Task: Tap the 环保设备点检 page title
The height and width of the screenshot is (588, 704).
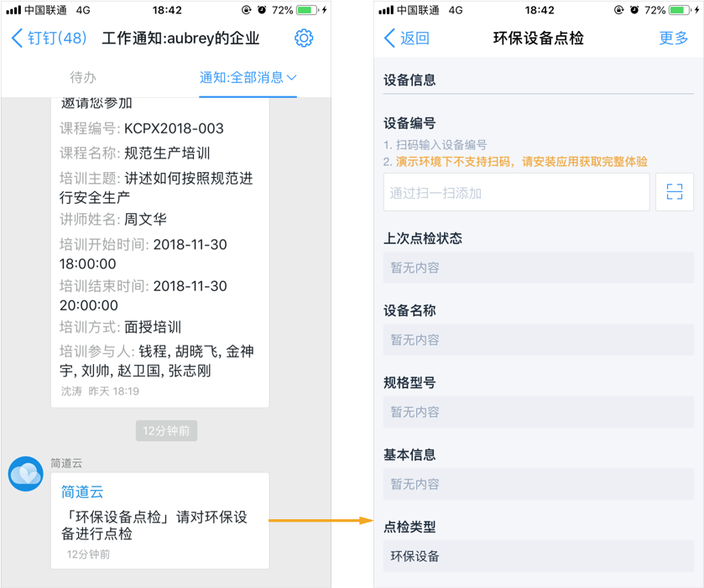Action: click(x=539, y=38)
